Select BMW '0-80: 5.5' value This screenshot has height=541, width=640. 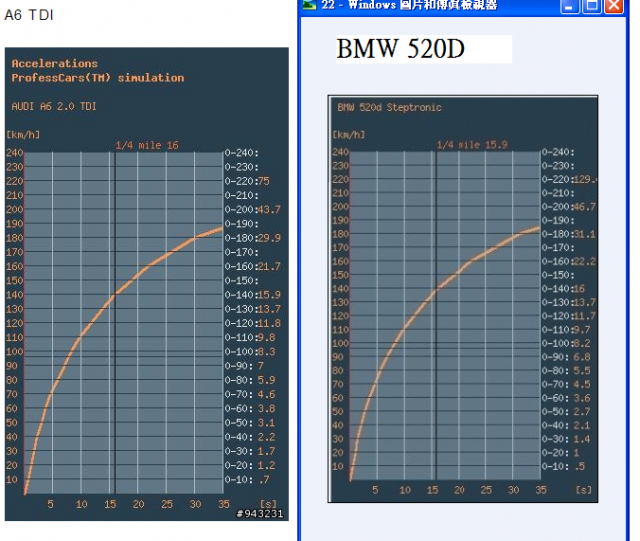pos(566,370)
